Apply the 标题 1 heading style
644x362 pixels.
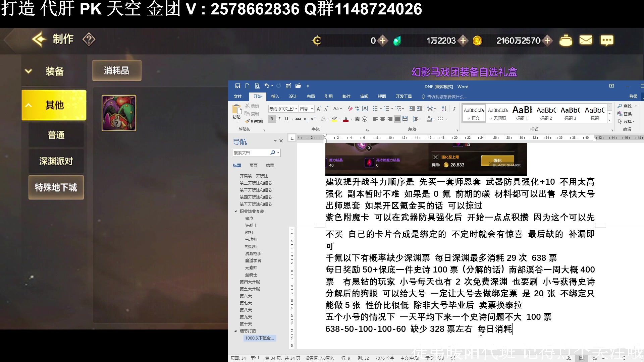click(522, 113)
